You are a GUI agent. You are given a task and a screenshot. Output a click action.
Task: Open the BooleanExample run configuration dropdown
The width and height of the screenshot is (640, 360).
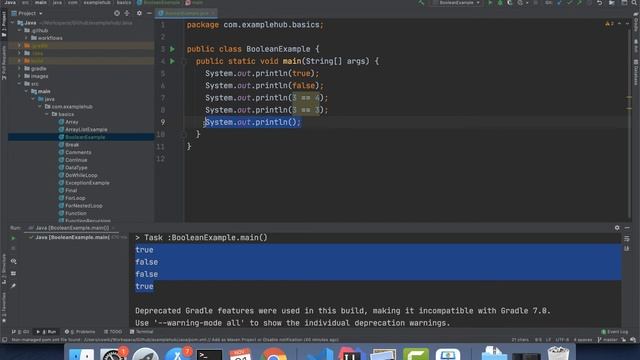(x=456, y=2)
